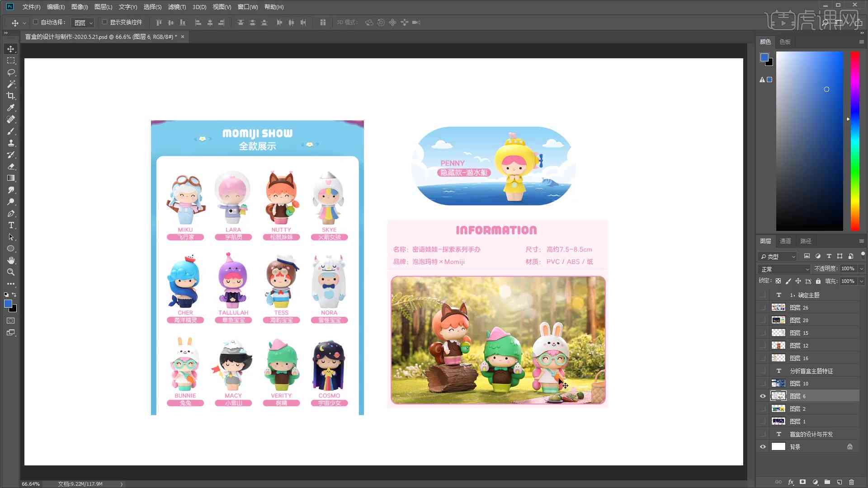868x488 pixels.
Task: Click inside the color picker field
Action: click(810, 141)
